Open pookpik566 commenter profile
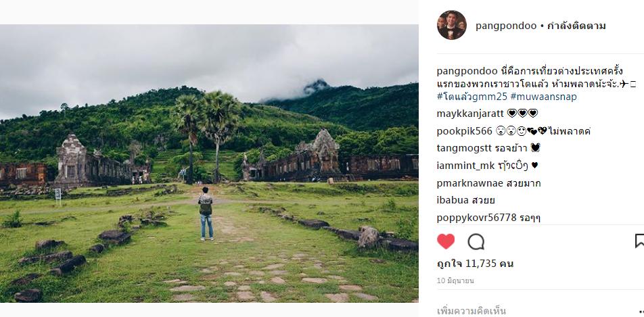Image resolution: width=644 pixels, height=317 pixels. pos(464,131)
